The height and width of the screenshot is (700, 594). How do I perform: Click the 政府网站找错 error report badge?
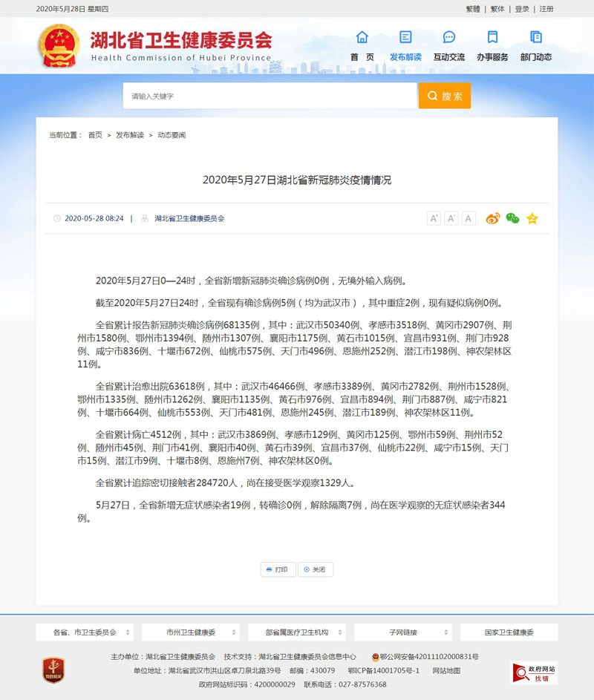click(x=533, y=673)
